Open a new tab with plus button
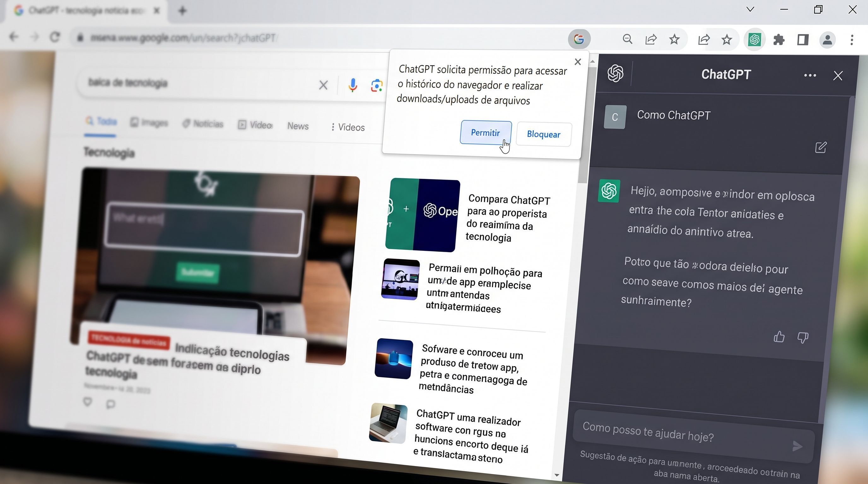Screen dimensions: 868x484 point(182,11)
